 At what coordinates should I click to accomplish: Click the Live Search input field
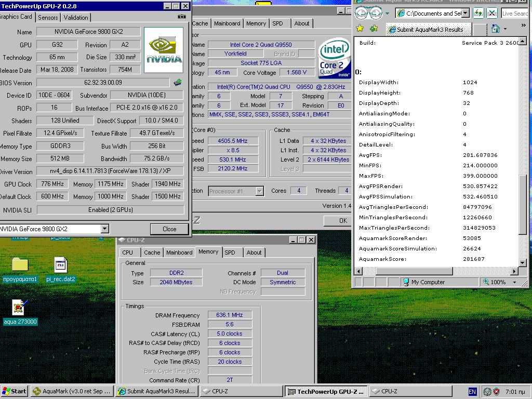(515, 13)
